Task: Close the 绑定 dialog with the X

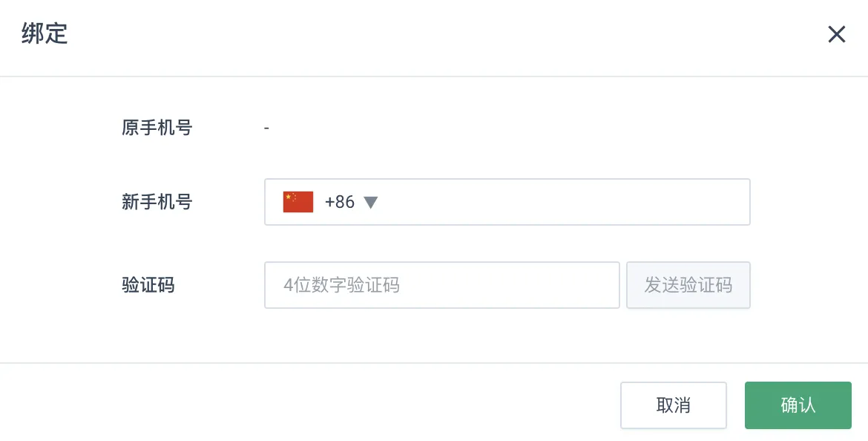Action: (836, 34)
